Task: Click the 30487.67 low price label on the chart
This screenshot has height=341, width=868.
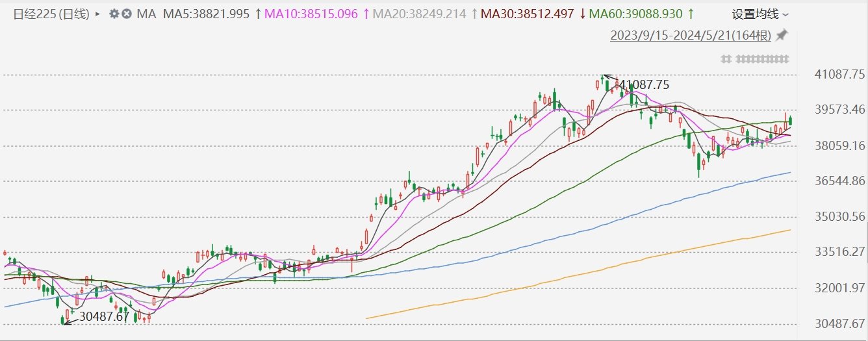Action: coord(105,317)
